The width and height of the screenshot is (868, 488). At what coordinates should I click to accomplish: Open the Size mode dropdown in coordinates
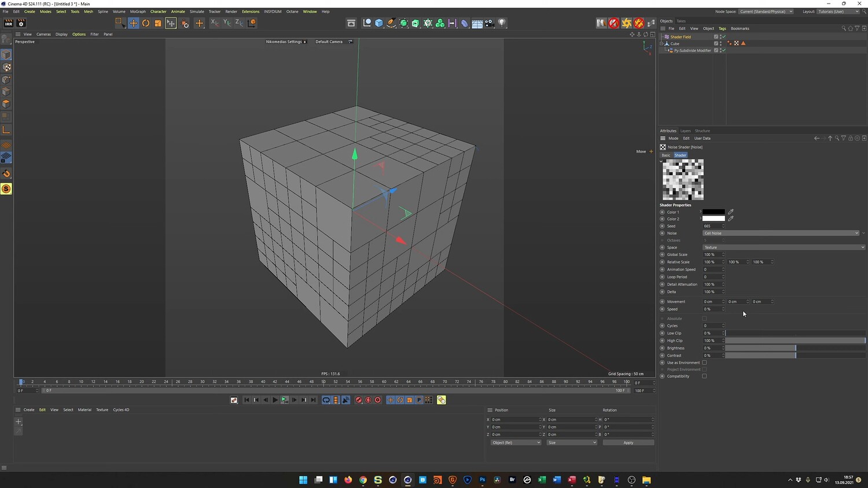tap(572, 443)
